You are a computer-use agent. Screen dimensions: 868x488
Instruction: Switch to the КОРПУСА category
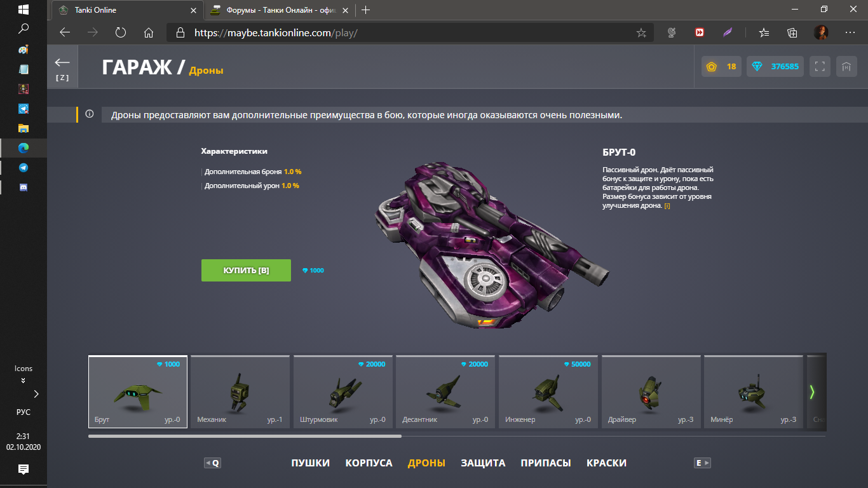(369, 463)
